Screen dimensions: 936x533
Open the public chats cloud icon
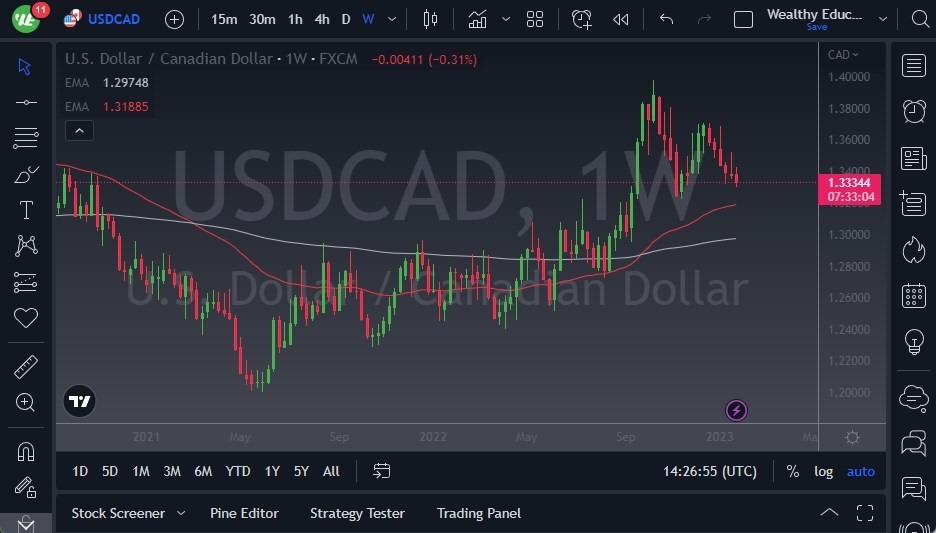913,397
